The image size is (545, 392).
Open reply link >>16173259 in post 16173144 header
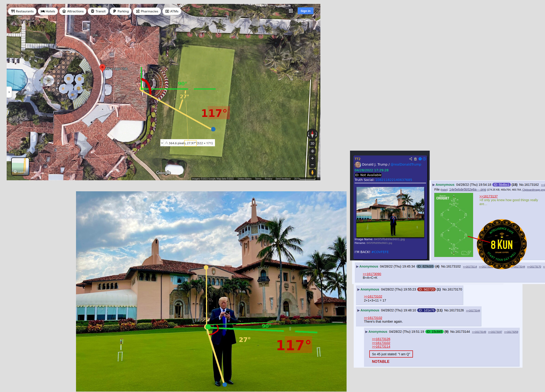pyautogui.click(x=511, y=332)
